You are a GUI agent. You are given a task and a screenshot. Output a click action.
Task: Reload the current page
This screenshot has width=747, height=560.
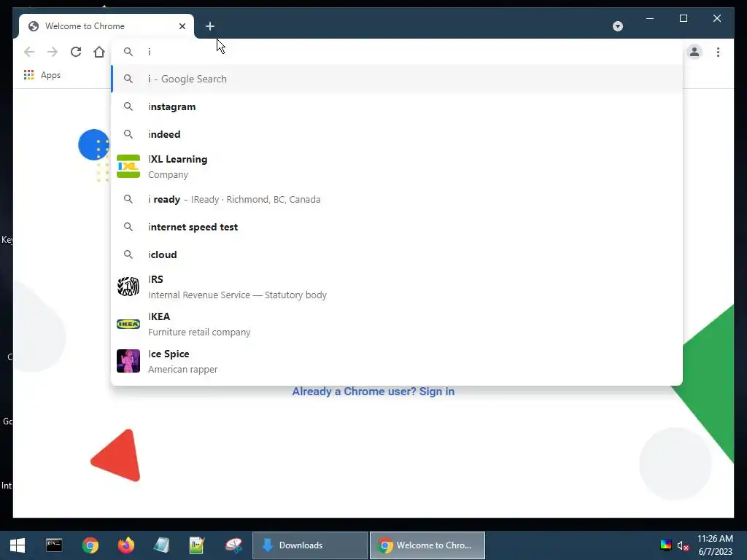point(76,52)
